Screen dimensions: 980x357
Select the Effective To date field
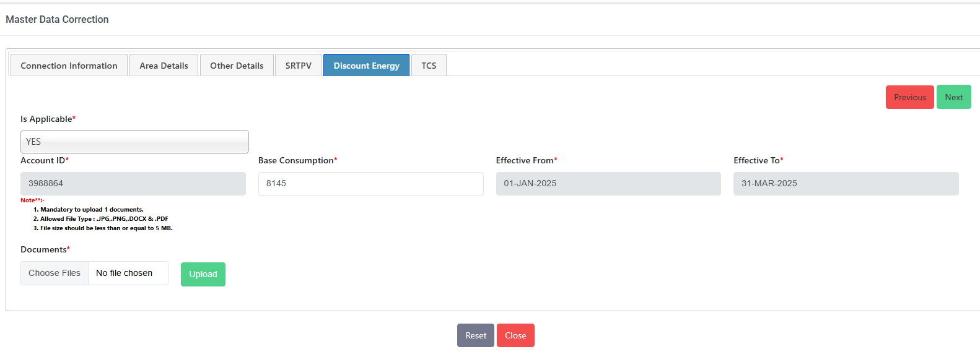pos(846,184)
